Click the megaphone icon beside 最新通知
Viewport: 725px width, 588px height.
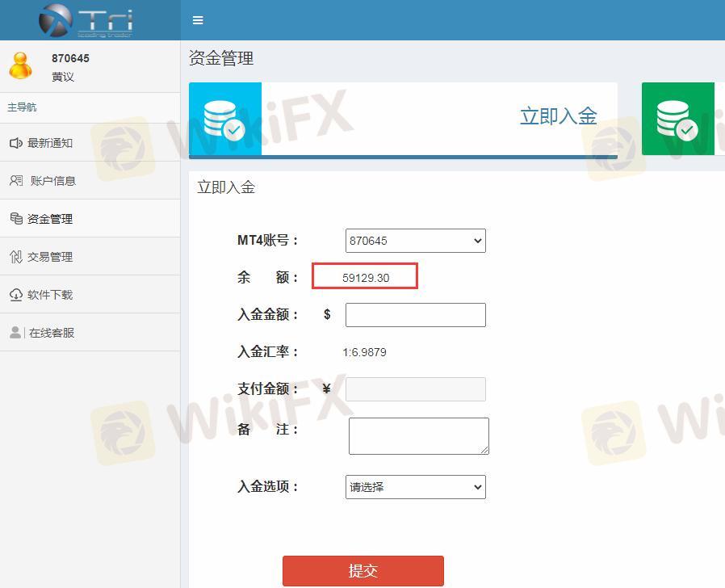click(x=15, y=143)
